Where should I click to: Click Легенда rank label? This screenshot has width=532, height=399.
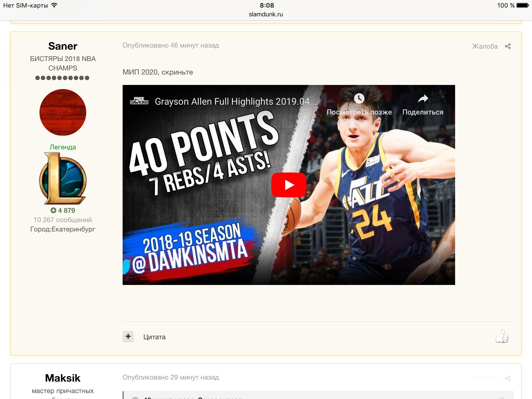click(x=63, y=147)
